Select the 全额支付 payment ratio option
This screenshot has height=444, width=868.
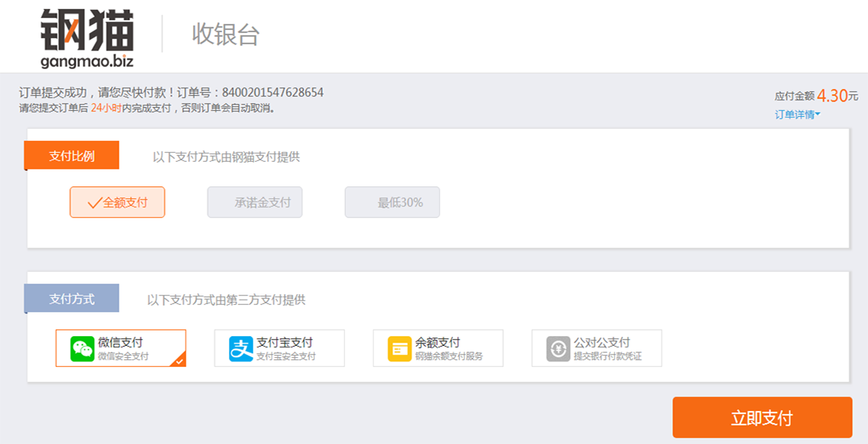pos(117,202)
